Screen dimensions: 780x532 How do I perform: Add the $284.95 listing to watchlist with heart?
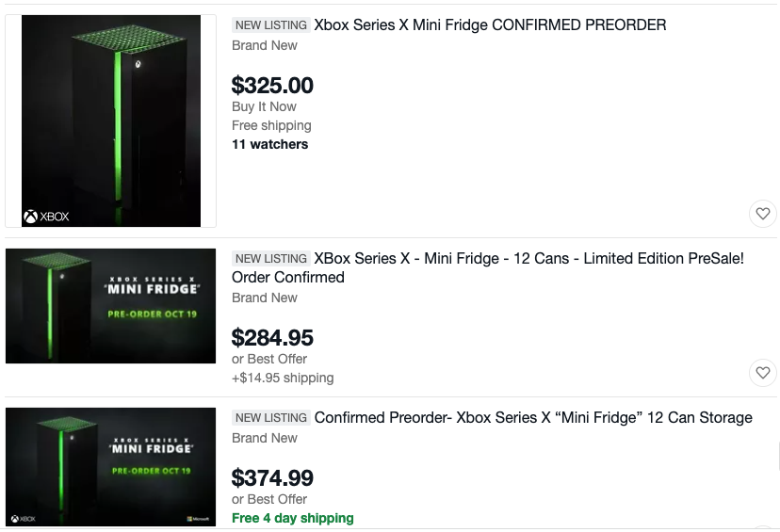763,373
